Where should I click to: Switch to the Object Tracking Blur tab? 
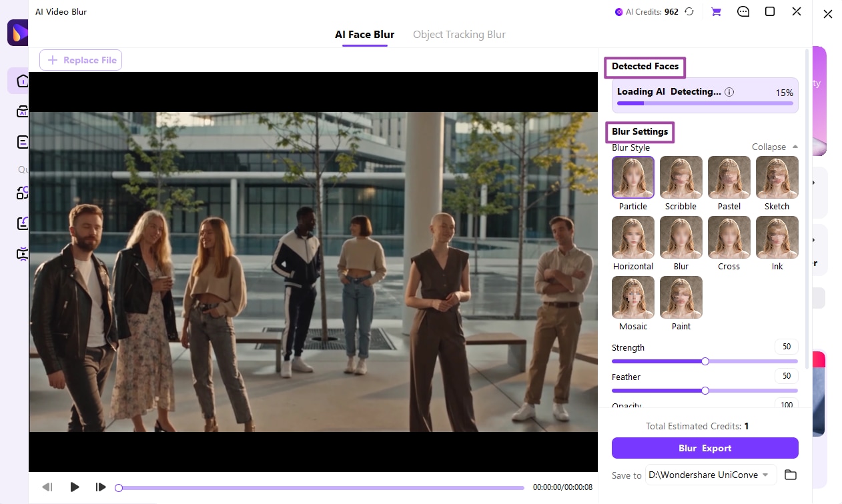[x=459, y=35]
